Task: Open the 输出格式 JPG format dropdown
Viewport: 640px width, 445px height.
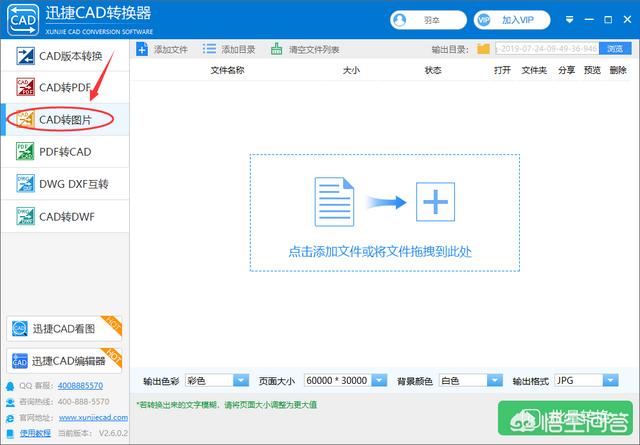Action: pyautogui.click(x=609, y=380)
